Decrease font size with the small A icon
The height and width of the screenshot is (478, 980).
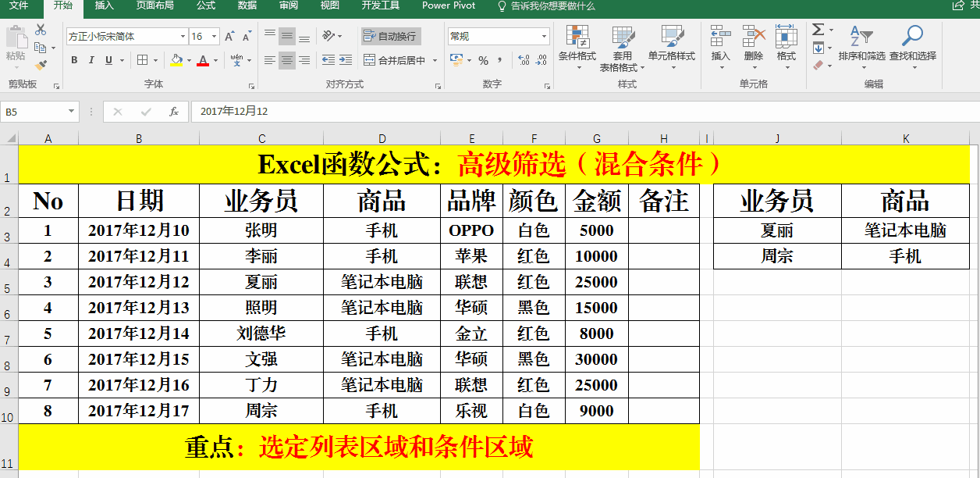tap(247, 36)
